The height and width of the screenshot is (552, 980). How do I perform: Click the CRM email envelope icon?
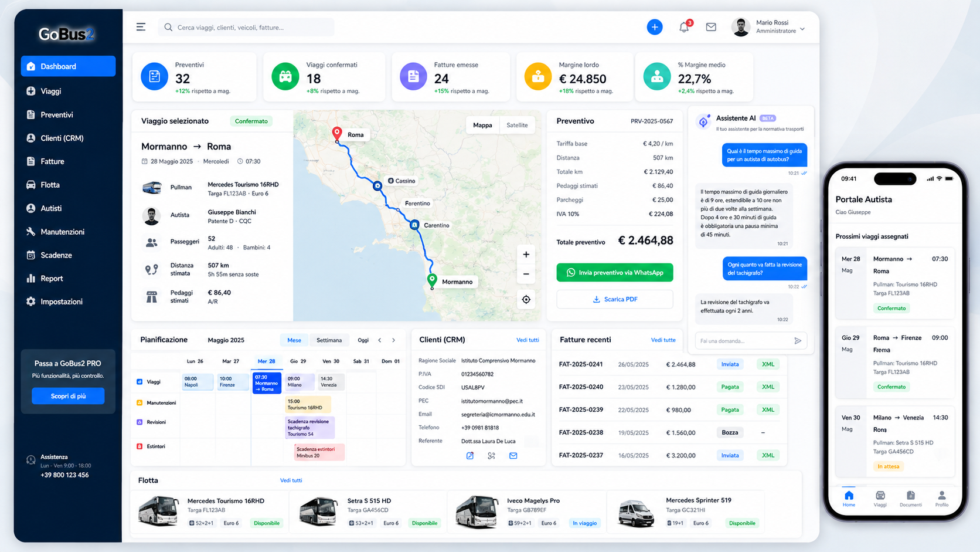coord(513,456)
